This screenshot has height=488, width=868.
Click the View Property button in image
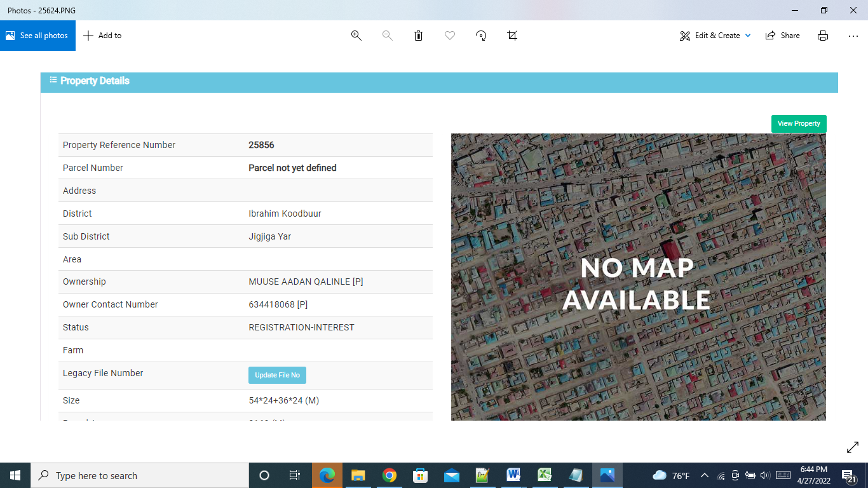(799, 124)
